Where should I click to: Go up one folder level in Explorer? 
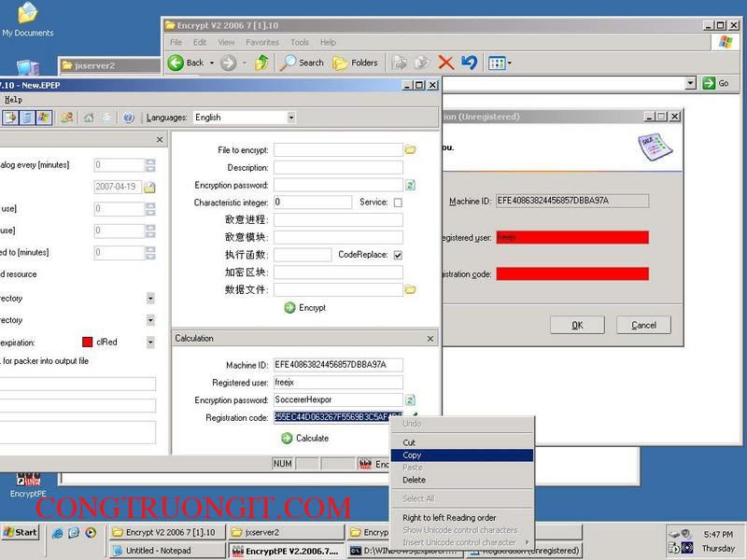tap(261, 63)
